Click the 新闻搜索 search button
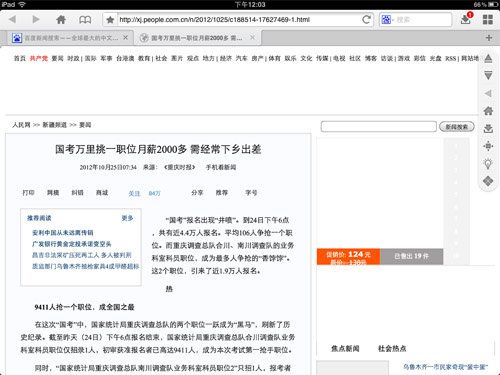Screen dimensions: 500x375 [x=457, y=127]
